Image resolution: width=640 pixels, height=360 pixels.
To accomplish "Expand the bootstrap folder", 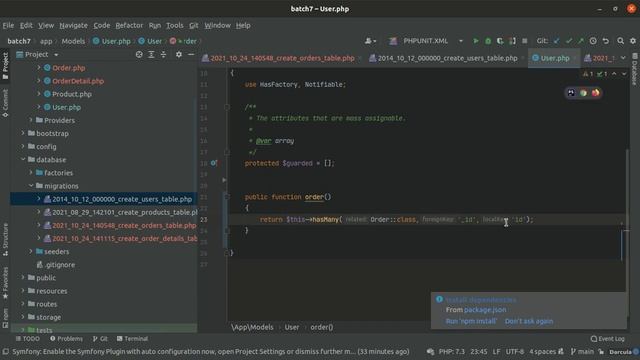I will coord(23,133).
